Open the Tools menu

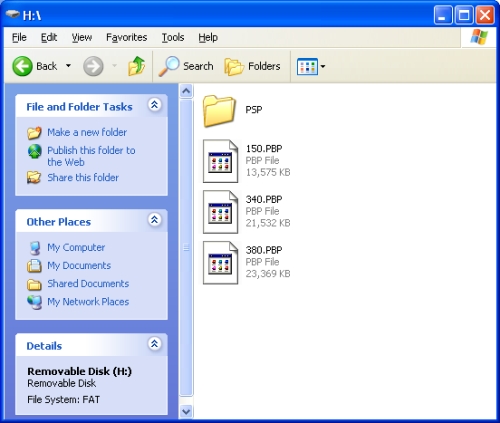point(173,37)
